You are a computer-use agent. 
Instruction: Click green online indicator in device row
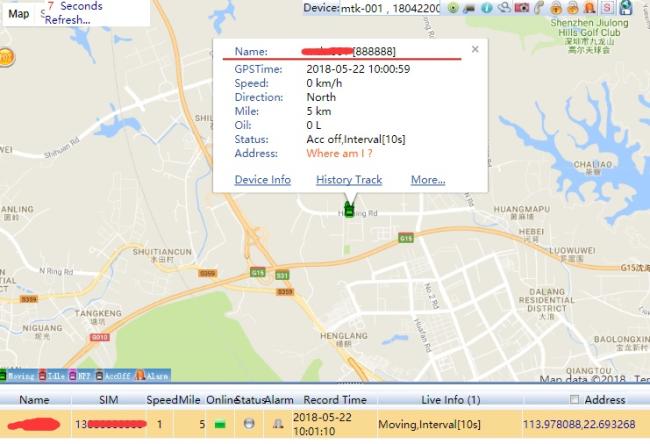click(x=220, y=424)
